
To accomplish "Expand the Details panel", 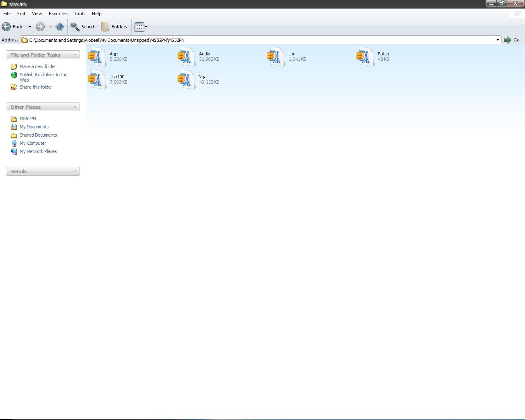I will click(75, 171).
